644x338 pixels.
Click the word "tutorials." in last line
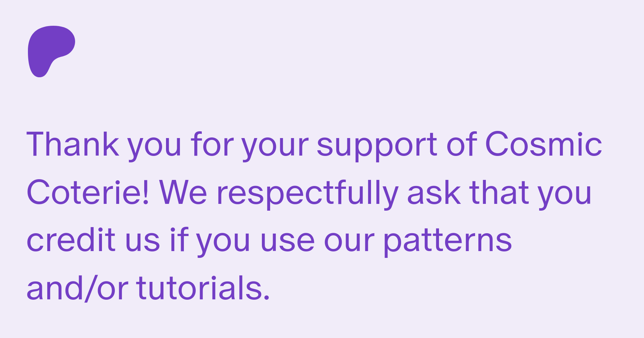tap(203, 288)
